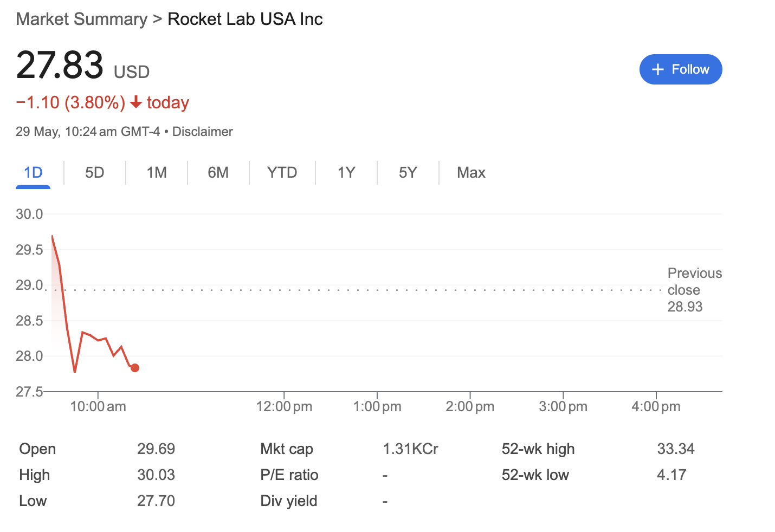Click the plus icon in Follow button
This screenshot has height=532, width=775.
click(x=657, y=69)
